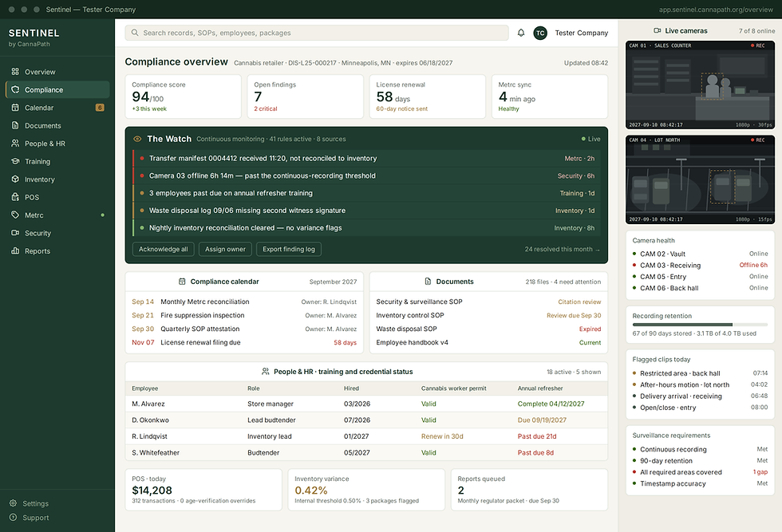Open the Overview menu item
Screen dimensions: 782x532
click(57, 72)
